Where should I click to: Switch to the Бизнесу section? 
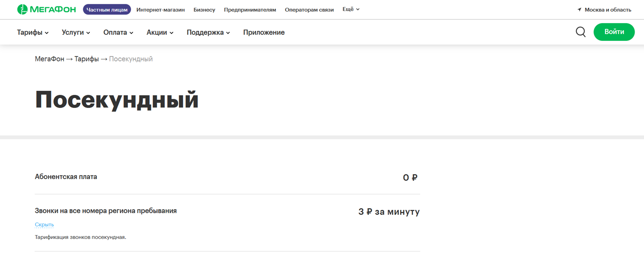(x=204, y=9)
